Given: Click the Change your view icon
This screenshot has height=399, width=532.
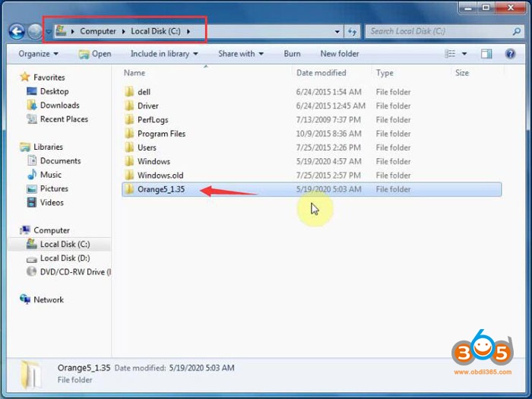Looking at the screenshot, I should pos(450,54).
